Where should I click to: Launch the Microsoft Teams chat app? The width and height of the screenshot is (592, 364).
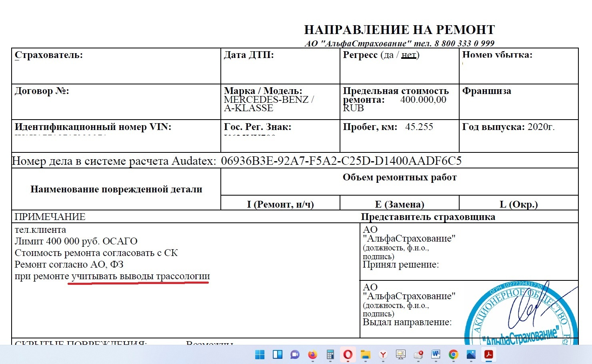pyautogui.click(x=295, y=354)
